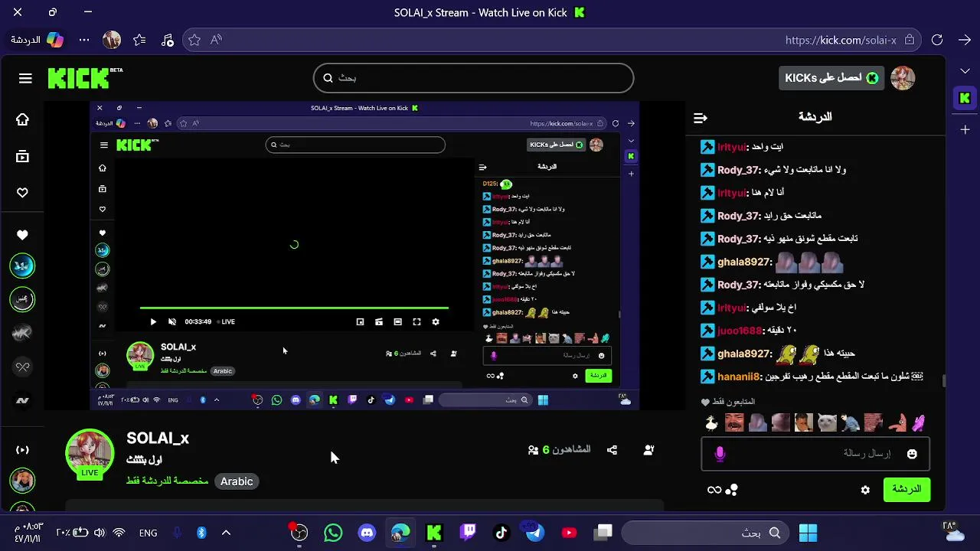Open the Kick hamburger navigation menu
This screenshot has width=980, height=551.
pos(25,78)
